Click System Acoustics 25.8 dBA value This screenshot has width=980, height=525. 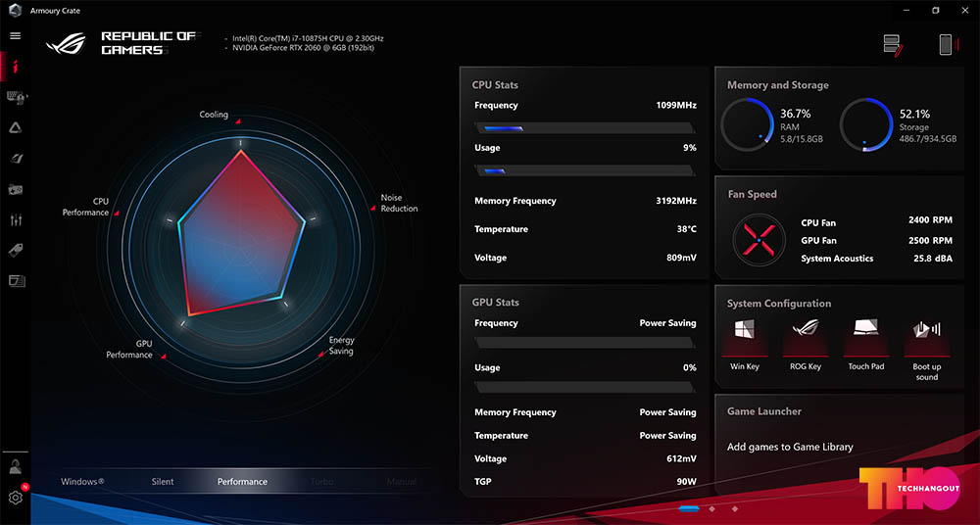pos(933,258)
